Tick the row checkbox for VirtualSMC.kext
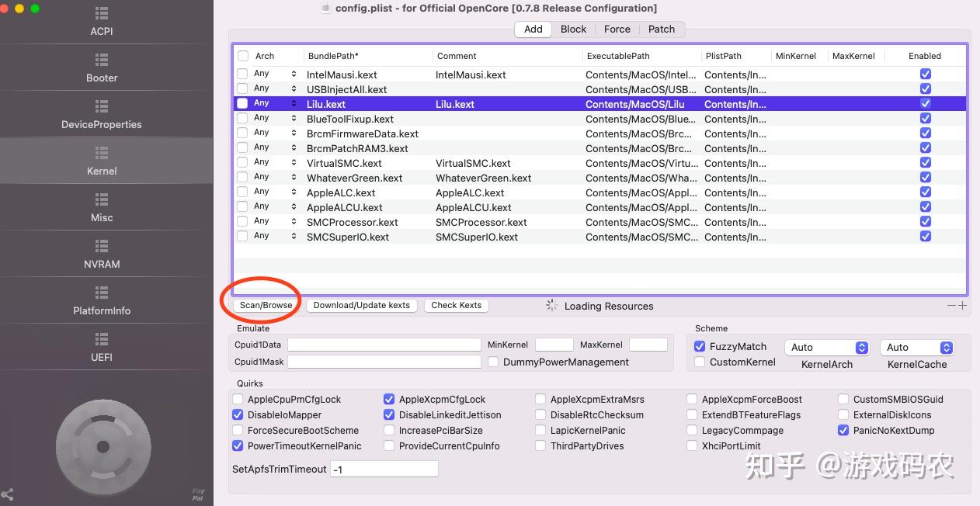The height and width of the screenshot is (506, 980). coord(242,163)
